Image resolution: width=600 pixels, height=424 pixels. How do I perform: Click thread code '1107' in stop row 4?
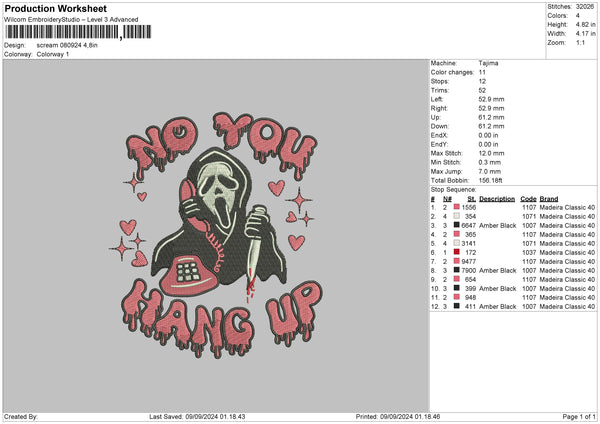tap(529, 235)
